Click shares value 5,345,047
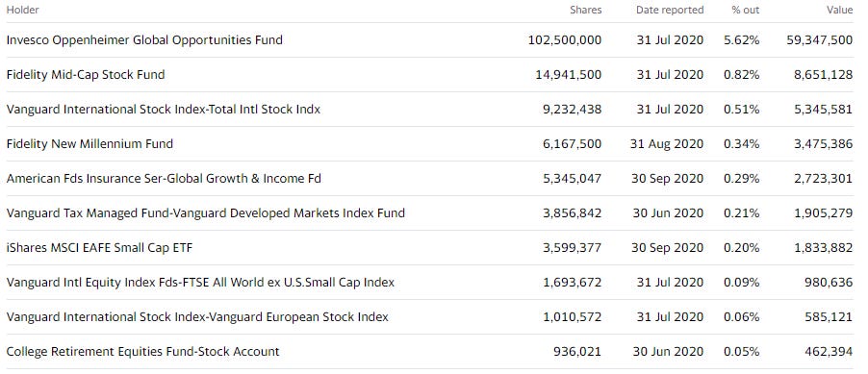Image resolution: width=868 pixels, height=374 pixels. (x=572, y=179)
